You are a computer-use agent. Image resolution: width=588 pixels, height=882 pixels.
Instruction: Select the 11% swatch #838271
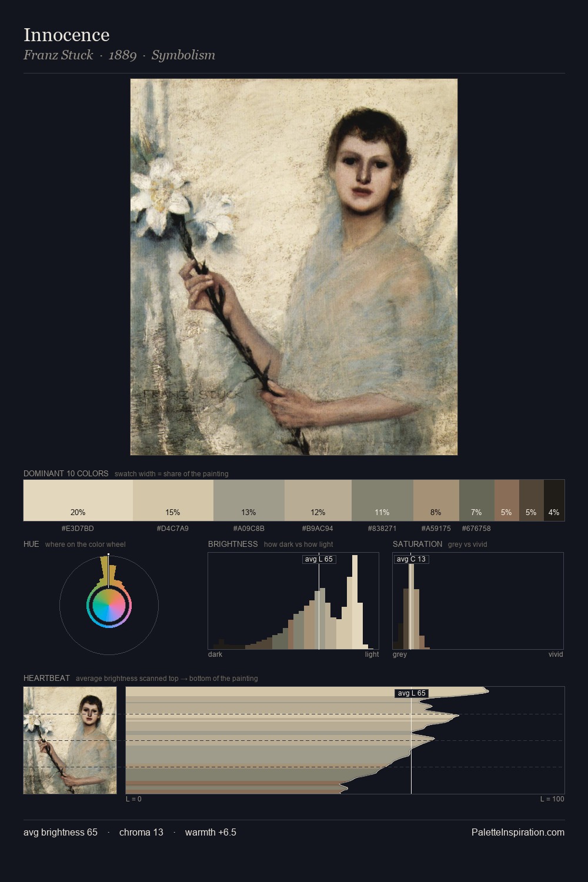(x=382, y=500)
